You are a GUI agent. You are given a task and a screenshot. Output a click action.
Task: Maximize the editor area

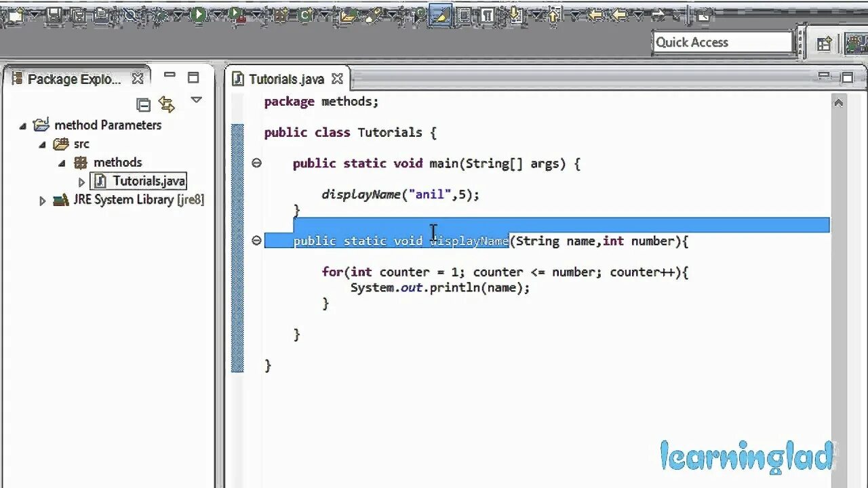click(847, 77)
